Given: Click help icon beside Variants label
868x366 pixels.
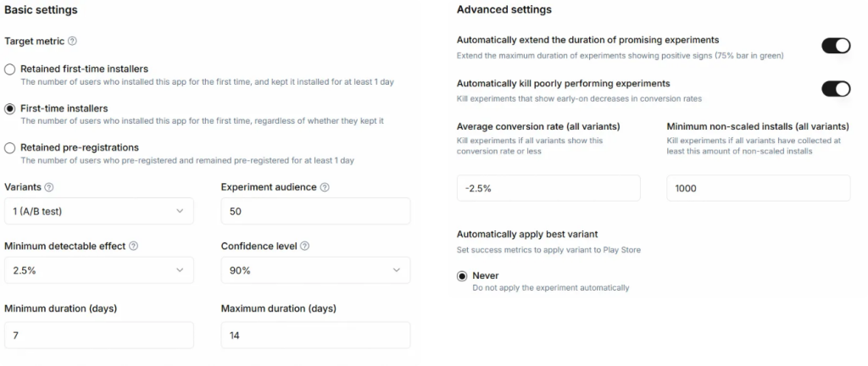Looking at the screenshot, I should coord(48,187).
